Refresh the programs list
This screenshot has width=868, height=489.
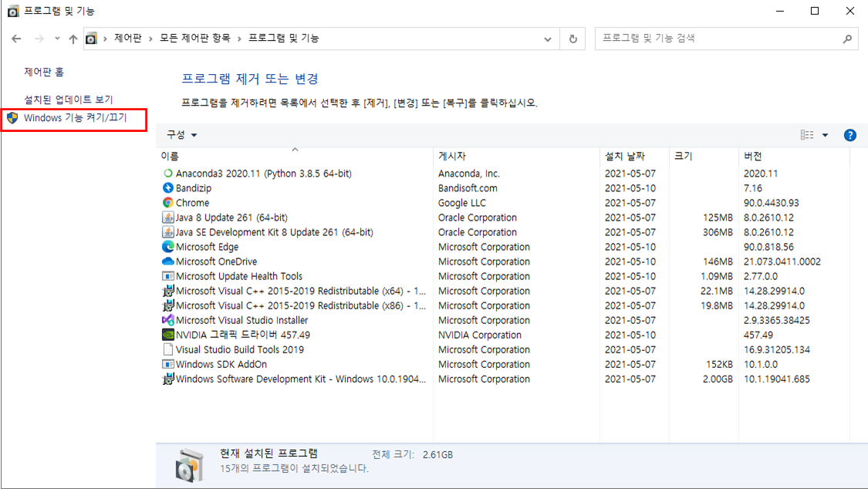573,39
